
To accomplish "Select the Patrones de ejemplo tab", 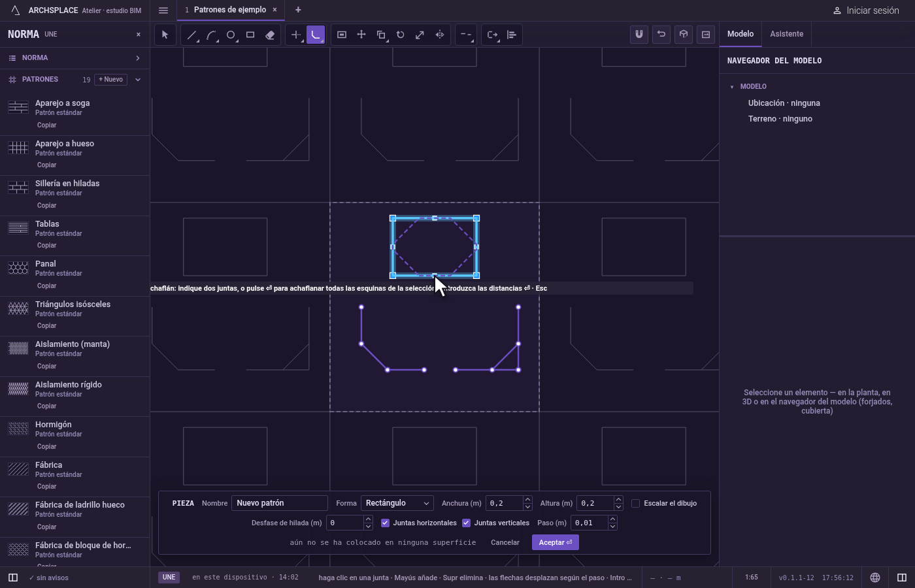I will click(x=230, y=10).
